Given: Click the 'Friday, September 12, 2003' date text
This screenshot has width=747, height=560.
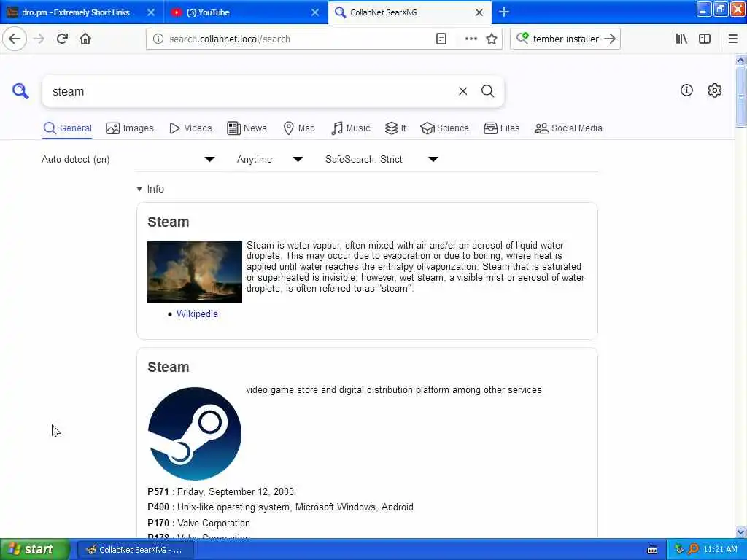Looking at the screenshot, I should pyautogui.click(x=236, y=491).
